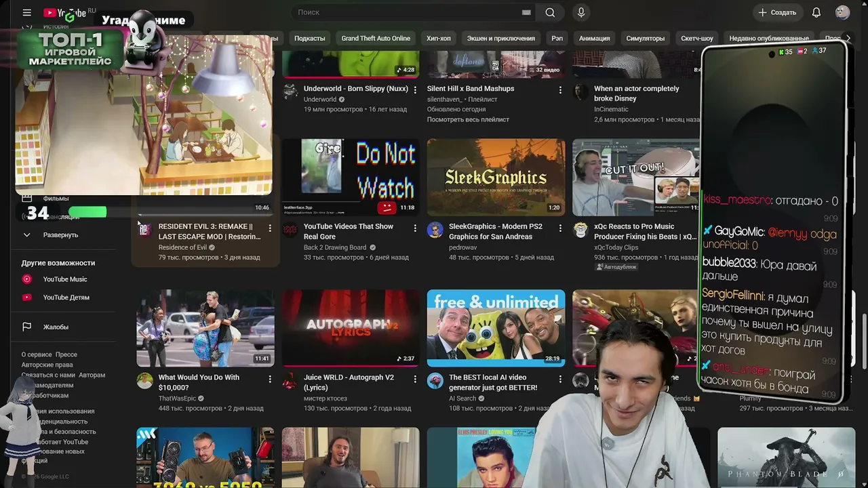
Task: Click the YouTube Детям sidebar icon
Action: pos(27,297)
